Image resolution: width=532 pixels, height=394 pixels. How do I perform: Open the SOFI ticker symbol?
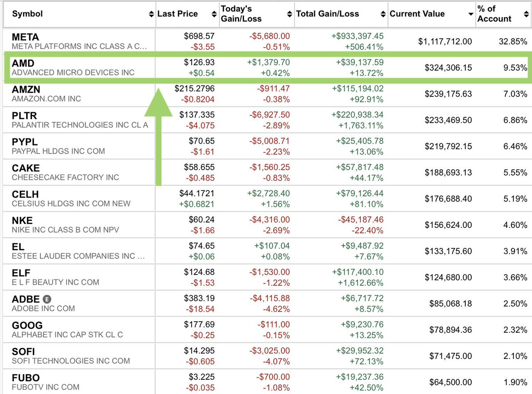pyautogui.click(x=24, y=351)
